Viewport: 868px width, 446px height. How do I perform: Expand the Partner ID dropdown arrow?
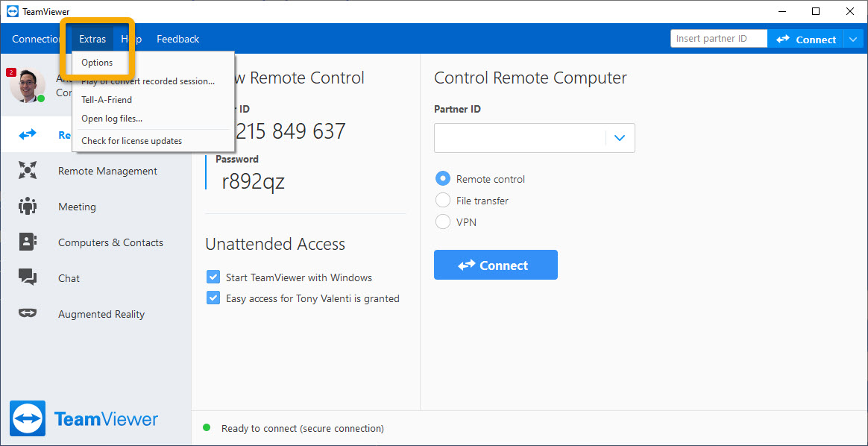point(620,138)
